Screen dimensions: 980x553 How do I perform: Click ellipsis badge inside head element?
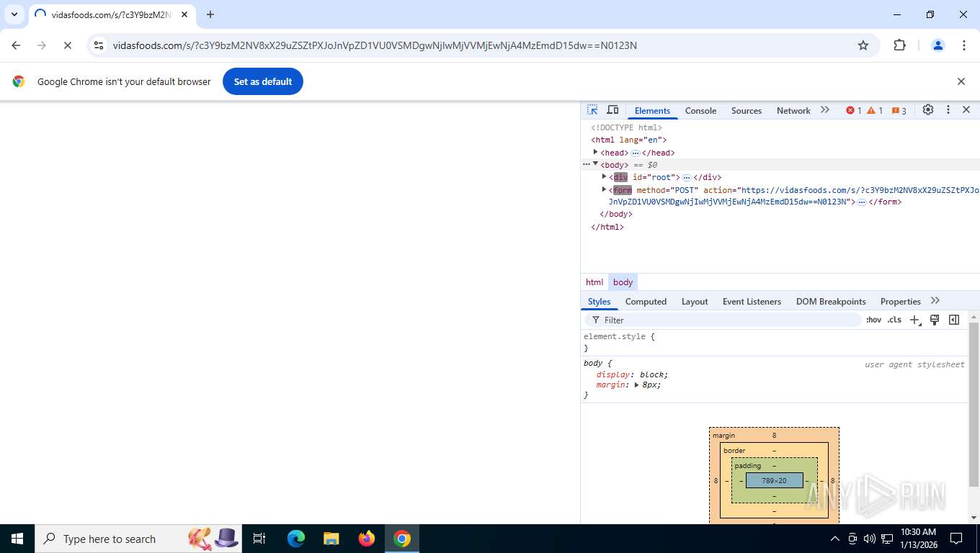click(636, 153)
